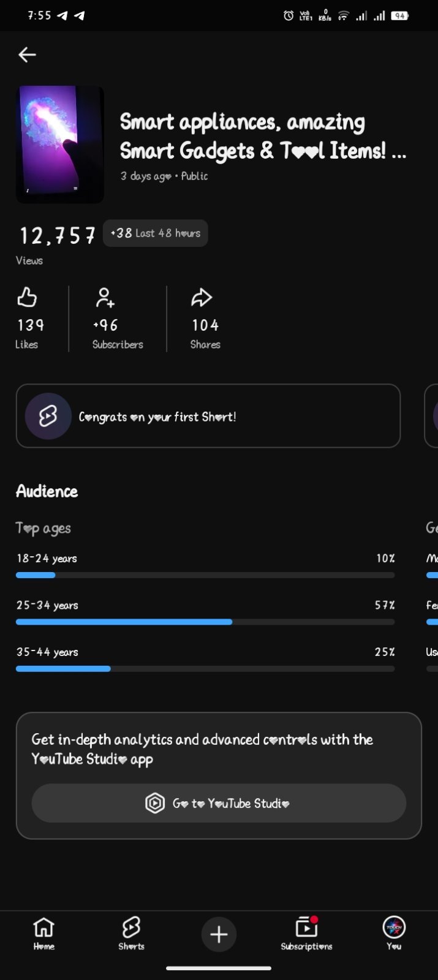Tap the 35-44 years progress bar
This screenshot has width=438, height=980.
click(x=205, y=669)
